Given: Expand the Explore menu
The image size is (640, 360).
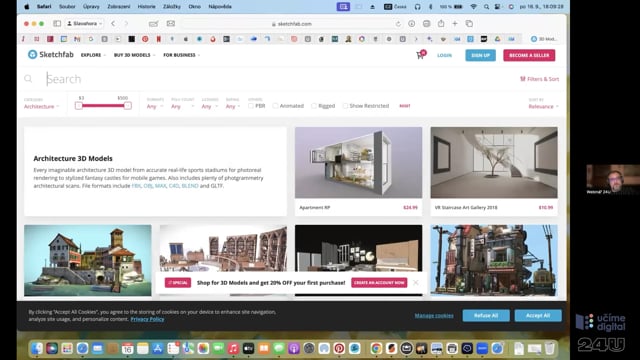Looking at the screenshot, I should click(93, 55).
